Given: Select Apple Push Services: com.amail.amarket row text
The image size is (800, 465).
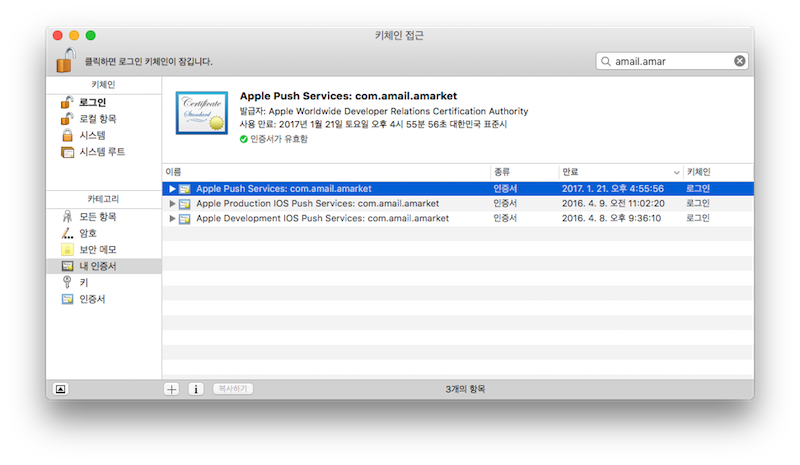Looking at the screenshot, I should pyautogui.click(x=284, y=188).
